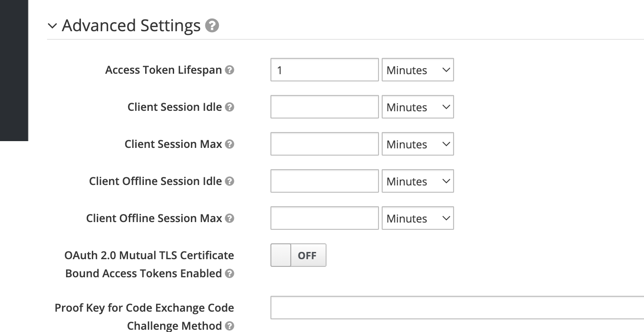The image size is (644, 332).
Task: Click Client Session Max help icon
Action: [x=230, y=144]
